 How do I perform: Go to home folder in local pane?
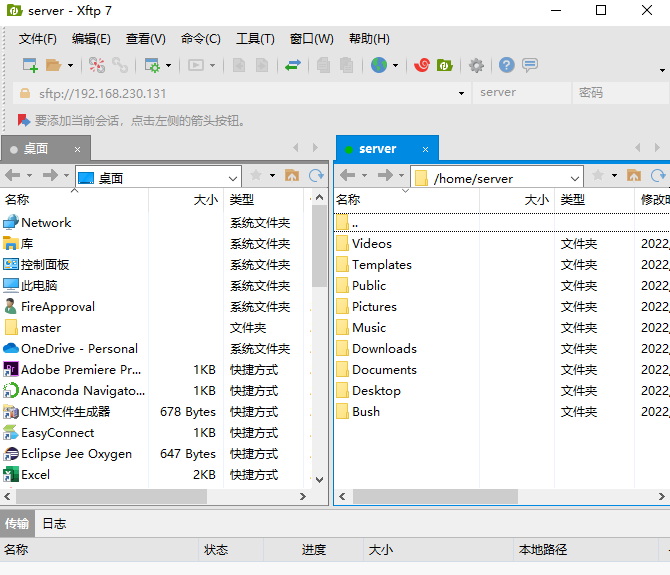point(292,175)
